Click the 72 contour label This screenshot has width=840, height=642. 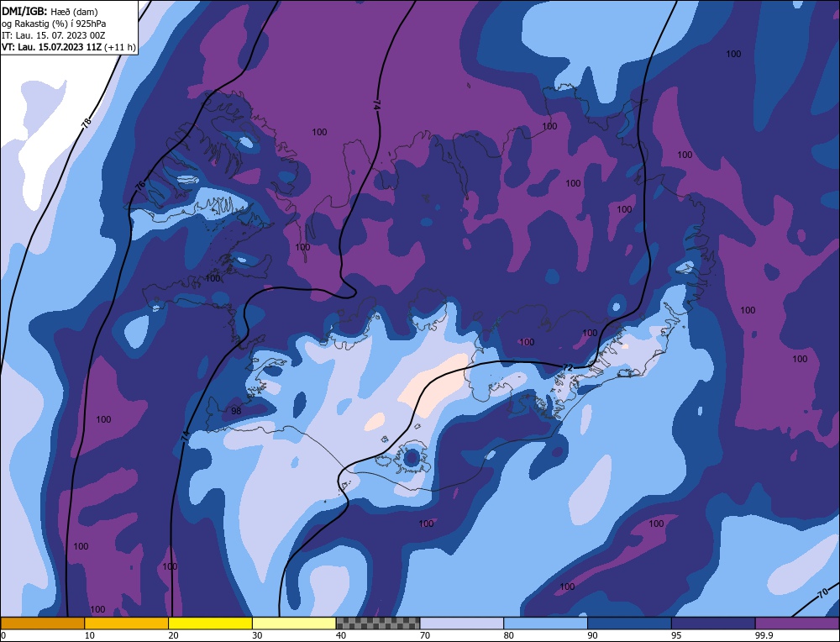tap(568, 367)
